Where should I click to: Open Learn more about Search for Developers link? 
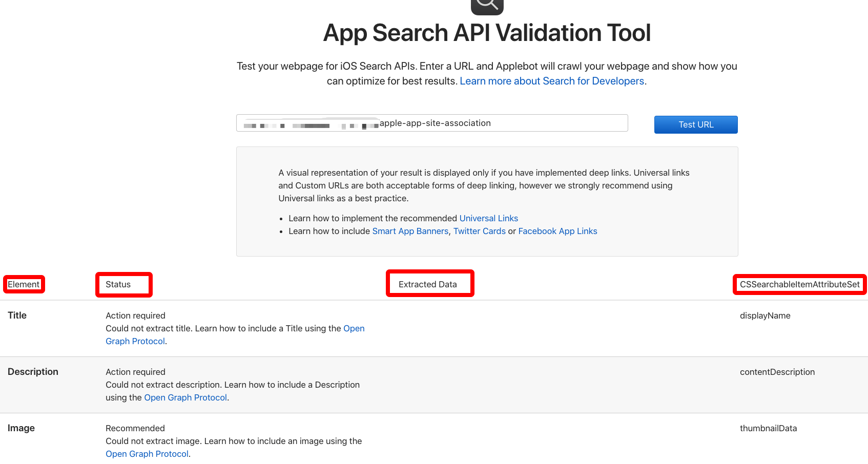tap(552, 81)
